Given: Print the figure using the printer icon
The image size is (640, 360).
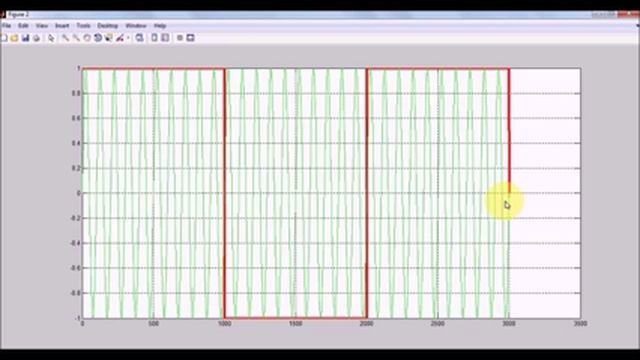Looking at the screenshot, I should [36, 38].
